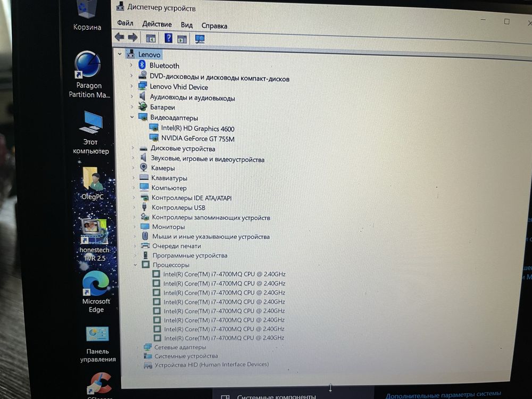Select Системные устройства row
Viewport: 532px width, 399px height.
[181, 356]
